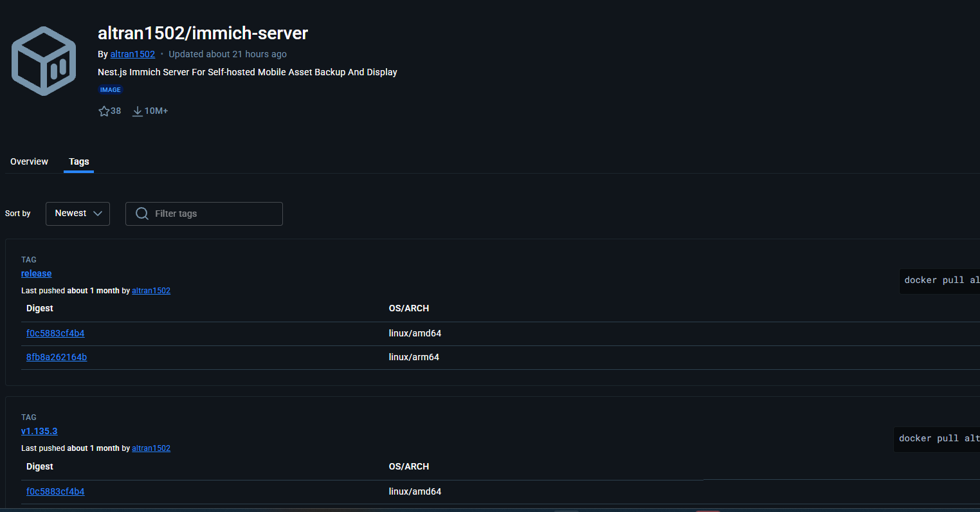This screenshot has width=980, height=512.
Task: Open digest 8fb8a262164b link
Action: (x=57, y=357)
